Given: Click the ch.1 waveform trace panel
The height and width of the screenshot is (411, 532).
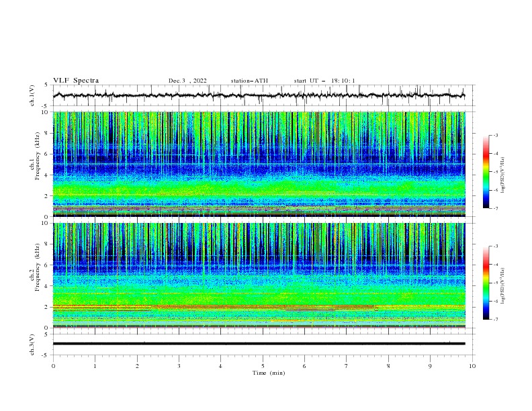Looking at the screenshot, I should click(263, 95).
